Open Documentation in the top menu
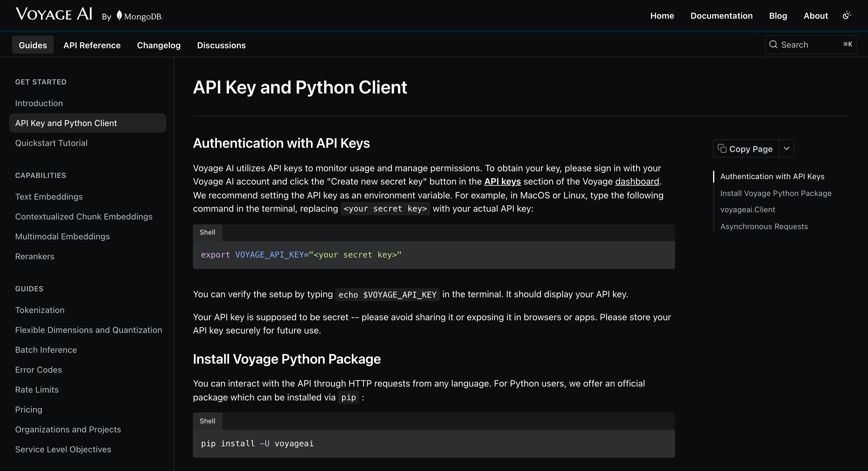868x471 pixels. 722,15
